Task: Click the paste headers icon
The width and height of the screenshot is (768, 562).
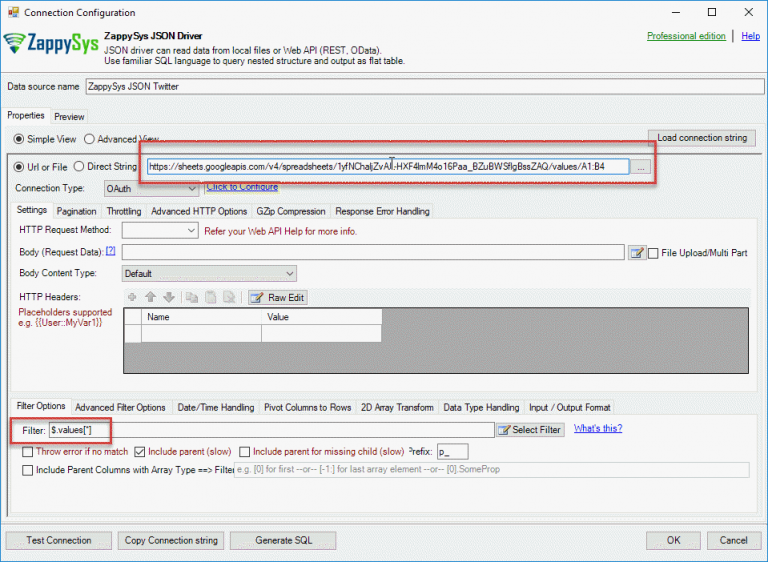Action: click(210, 297)
